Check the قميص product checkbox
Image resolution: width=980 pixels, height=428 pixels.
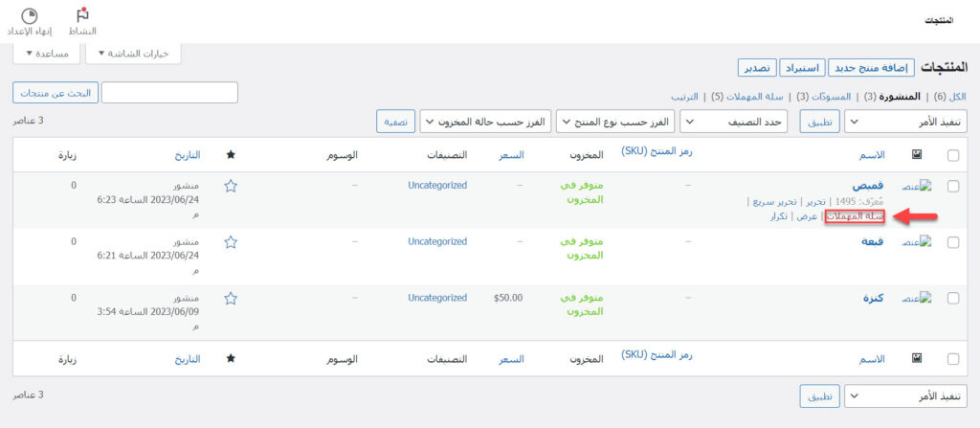952,187
